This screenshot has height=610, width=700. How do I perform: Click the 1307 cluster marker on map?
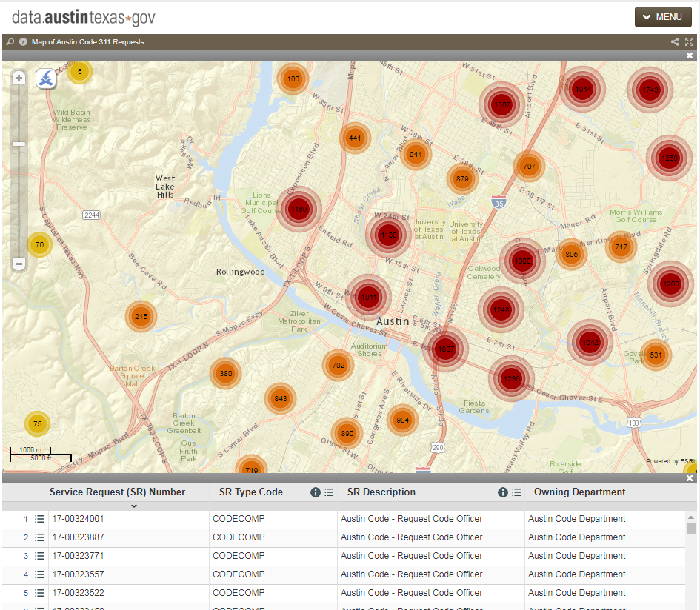click(446, 349)
